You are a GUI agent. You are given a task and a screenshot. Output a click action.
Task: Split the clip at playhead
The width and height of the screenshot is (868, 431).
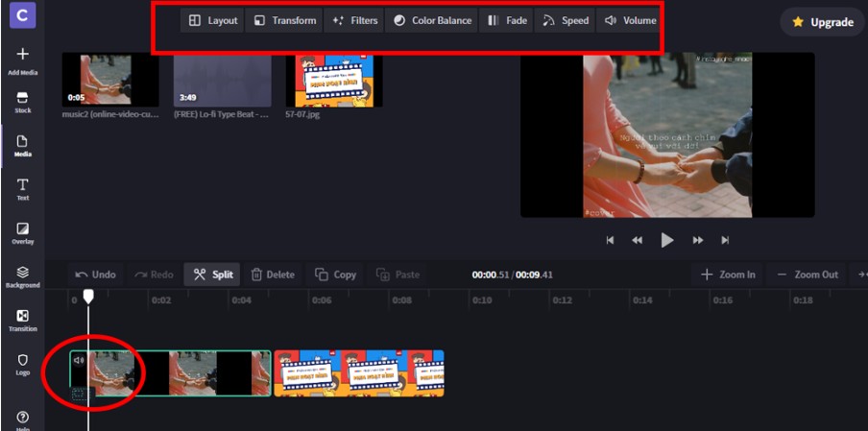pyautogui.click(x=212, y=275)
